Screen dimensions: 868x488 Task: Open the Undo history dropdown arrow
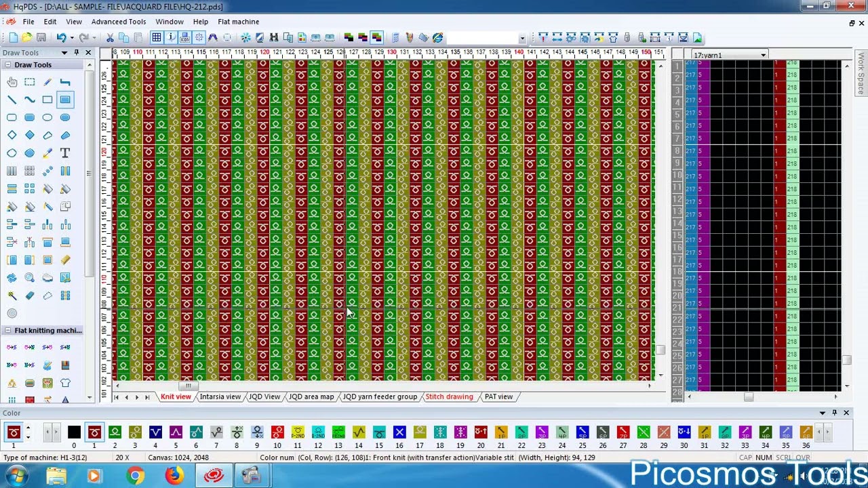tap(71, 38)
